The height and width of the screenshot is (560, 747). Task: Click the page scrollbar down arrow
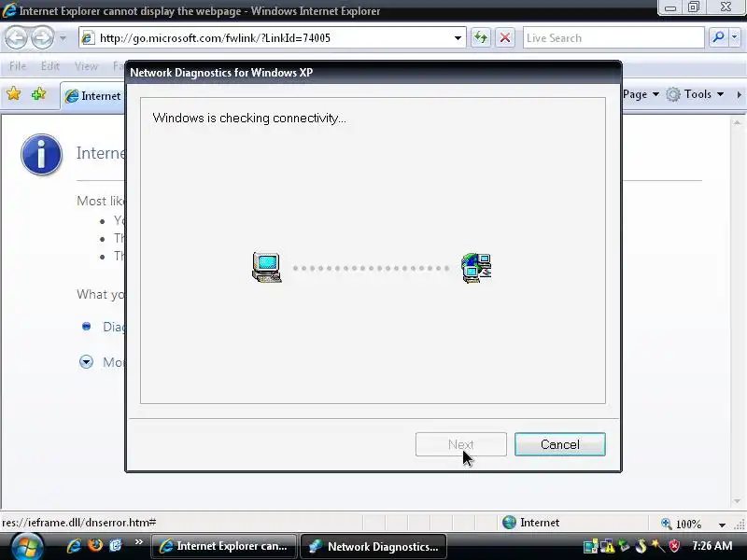pos(737,501)
